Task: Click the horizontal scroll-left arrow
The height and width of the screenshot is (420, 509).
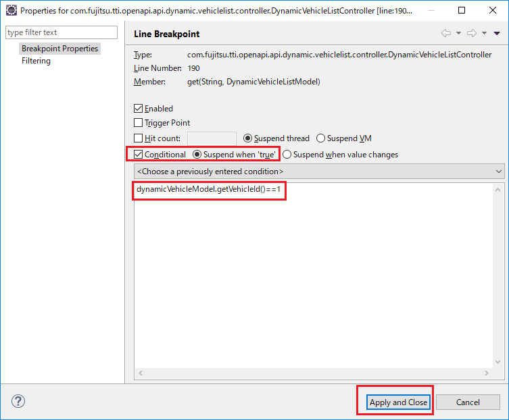Action: (141, 373)
